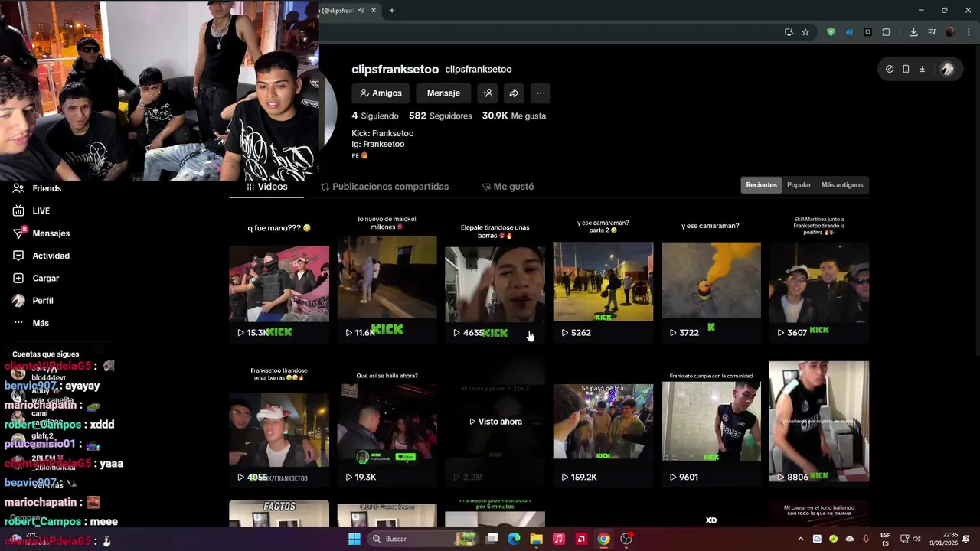This screenshot has width=980, height=551.
Task: Click the blue sound-wave extension icon
Action: 849,32
